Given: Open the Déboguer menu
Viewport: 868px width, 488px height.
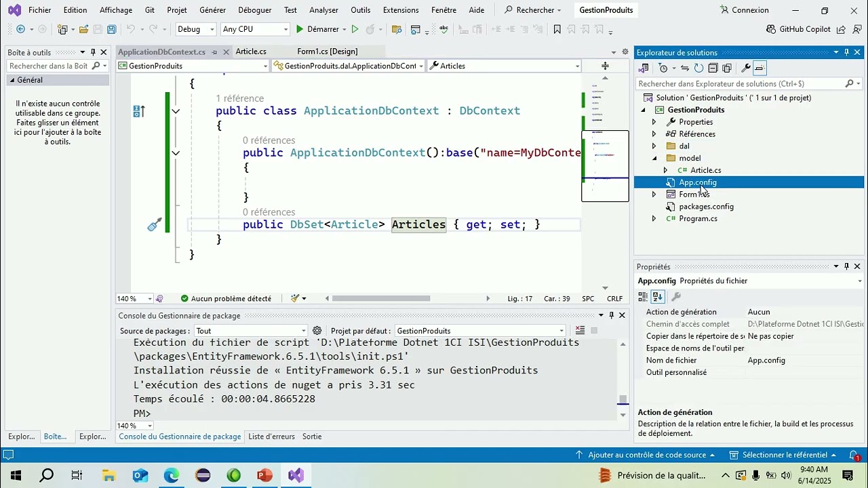Looking at the screenshot, I should click(255, 10).
